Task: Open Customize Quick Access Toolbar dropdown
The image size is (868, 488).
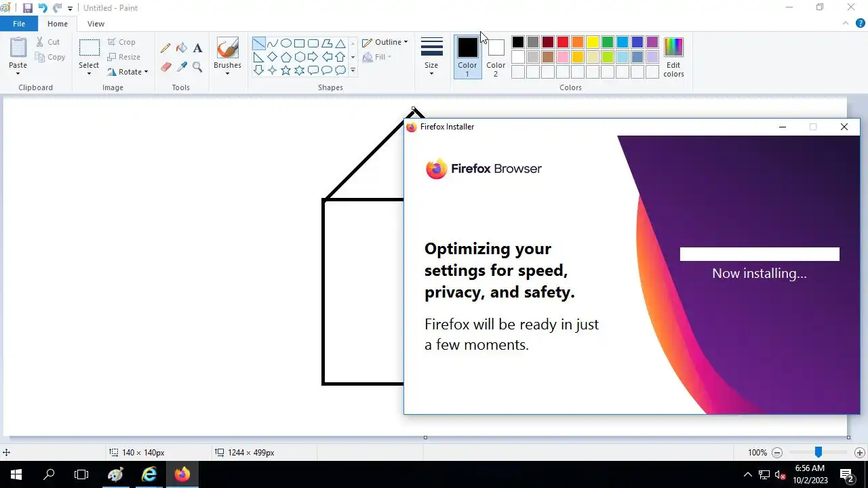Action: pos(70,9)
